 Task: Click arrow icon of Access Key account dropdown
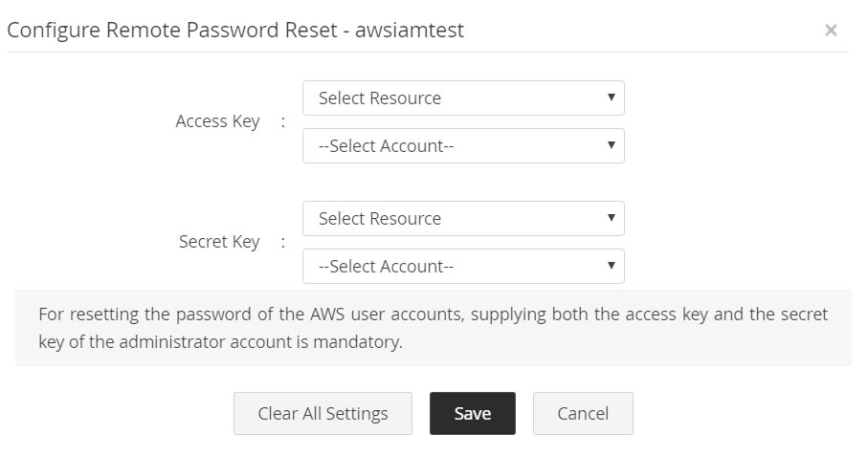coord(611,145)
